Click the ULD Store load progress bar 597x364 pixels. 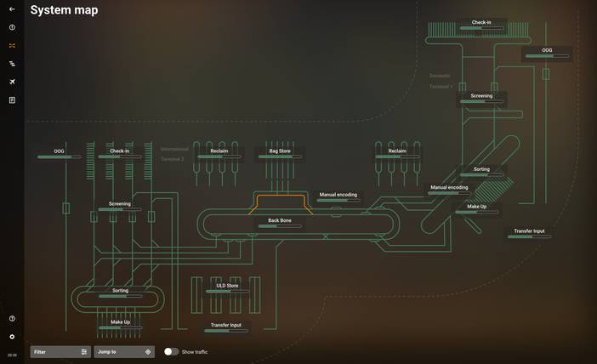pos(227,291)
